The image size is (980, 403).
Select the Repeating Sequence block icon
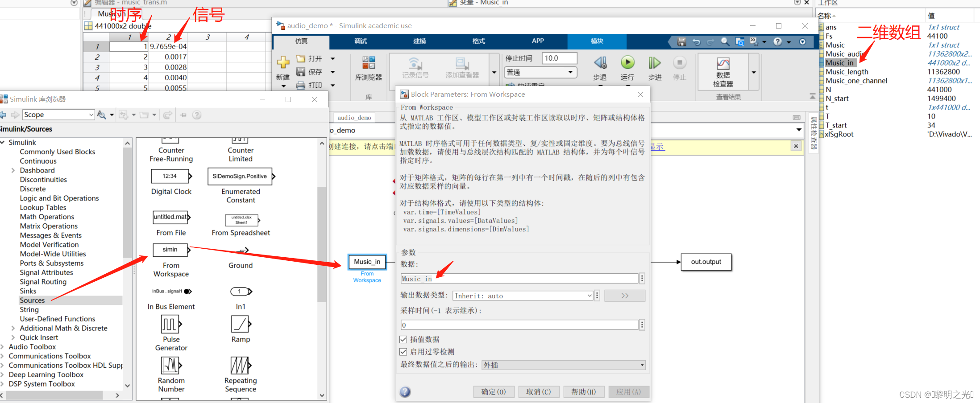click(x=241, y=366)
